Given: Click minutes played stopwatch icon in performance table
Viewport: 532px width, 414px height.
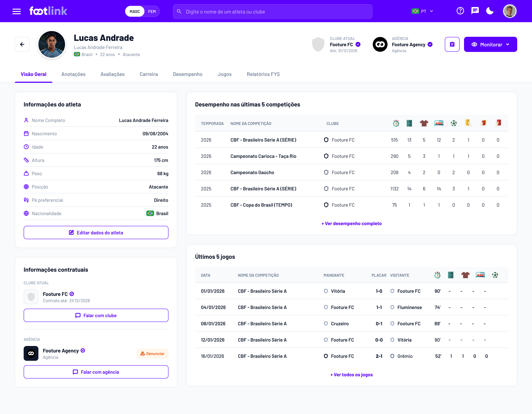Looking at the screenshot, I should pyautogui.click(x=396, y=123).
